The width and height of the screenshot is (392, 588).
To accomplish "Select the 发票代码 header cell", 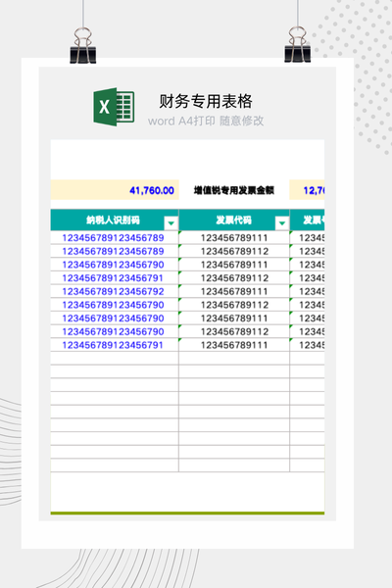I will click(234, 220).
